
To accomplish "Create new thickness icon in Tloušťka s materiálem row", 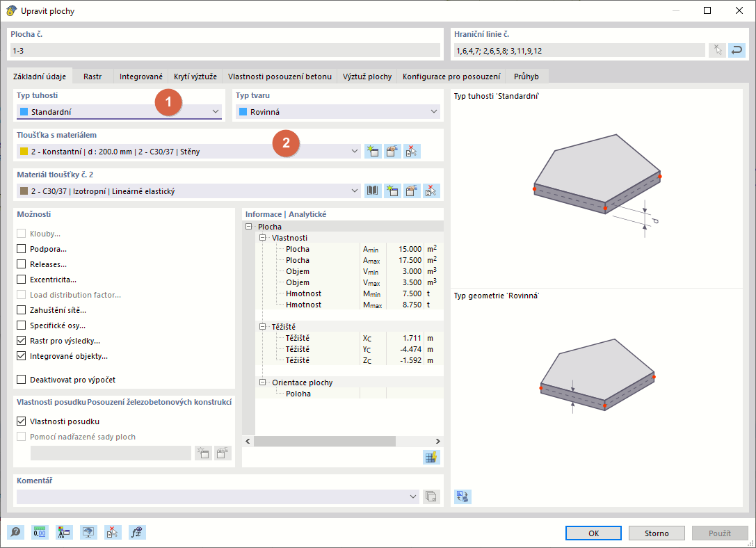I will click(372, 152).
